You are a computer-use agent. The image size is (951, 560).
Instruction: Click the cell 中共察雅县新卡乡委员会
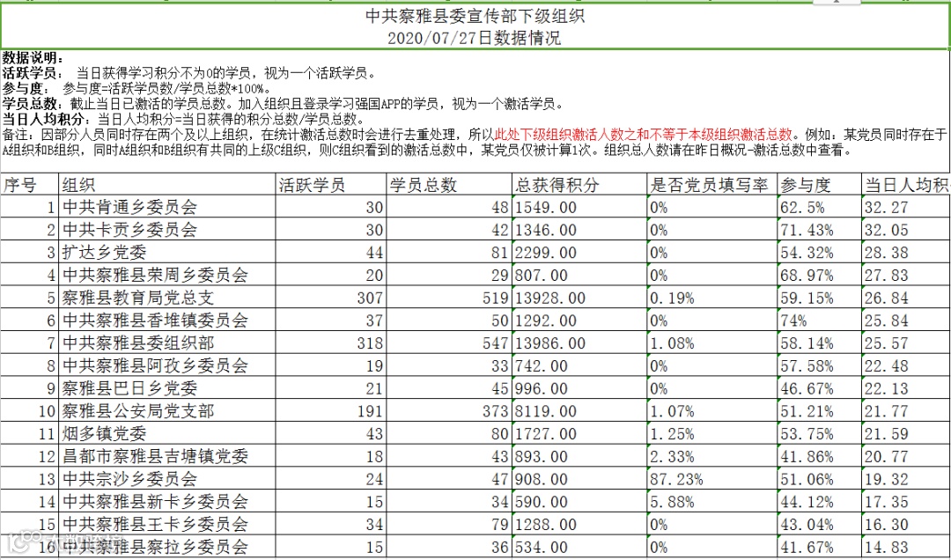[x=167, y=502]
